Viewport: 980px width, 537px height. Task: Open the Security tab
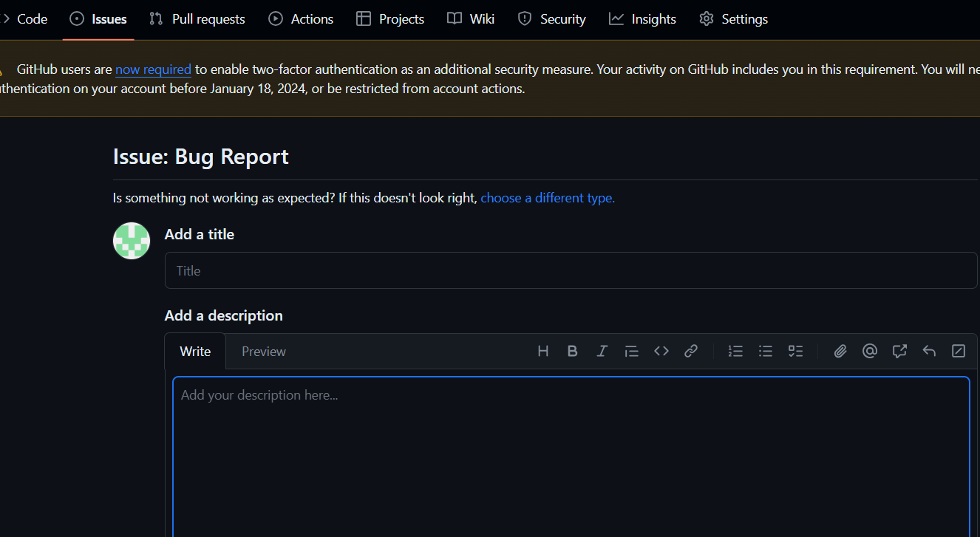[x=551, y=19]
